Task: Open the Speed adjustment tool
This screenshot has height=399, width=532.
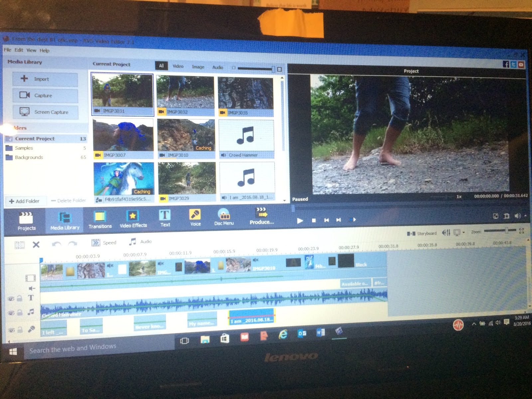Action: pos(104,243)
